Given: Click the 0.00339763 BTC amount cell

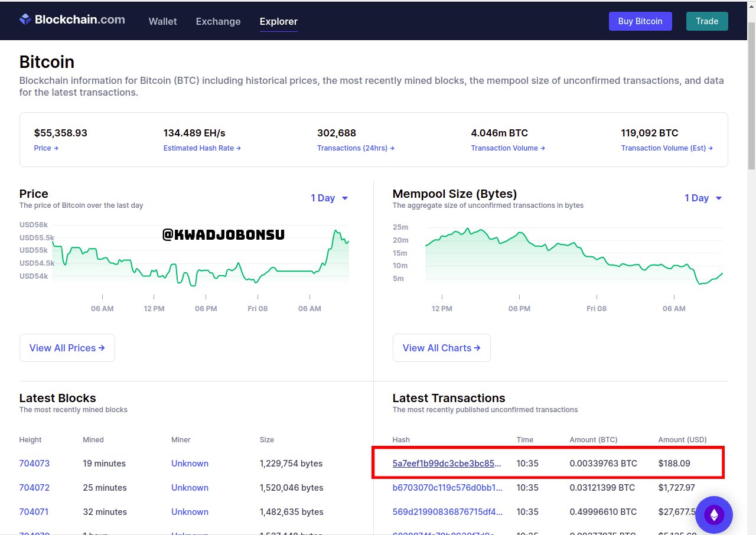Looking at the screenshot, I should [604, 464].
